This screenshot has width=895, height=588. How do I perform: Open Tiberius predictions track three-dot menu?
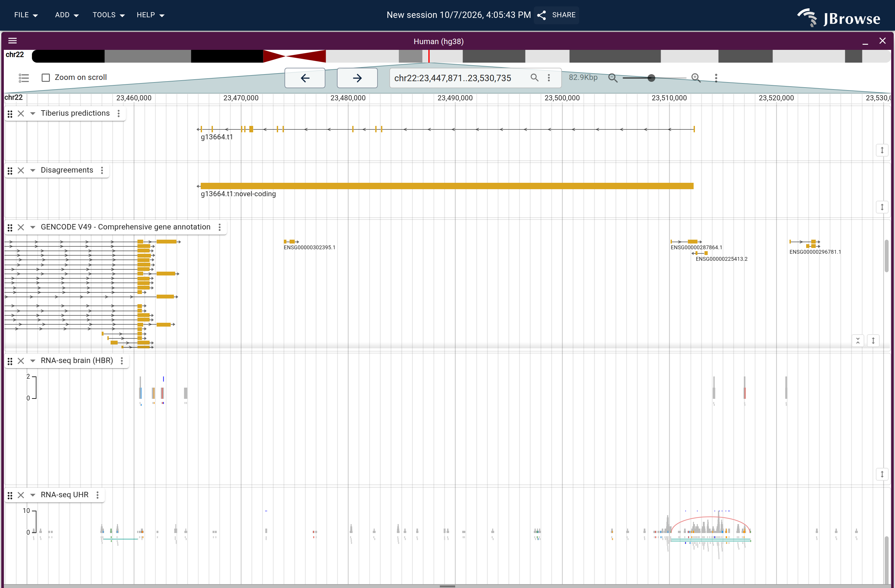tap(119, 113)
